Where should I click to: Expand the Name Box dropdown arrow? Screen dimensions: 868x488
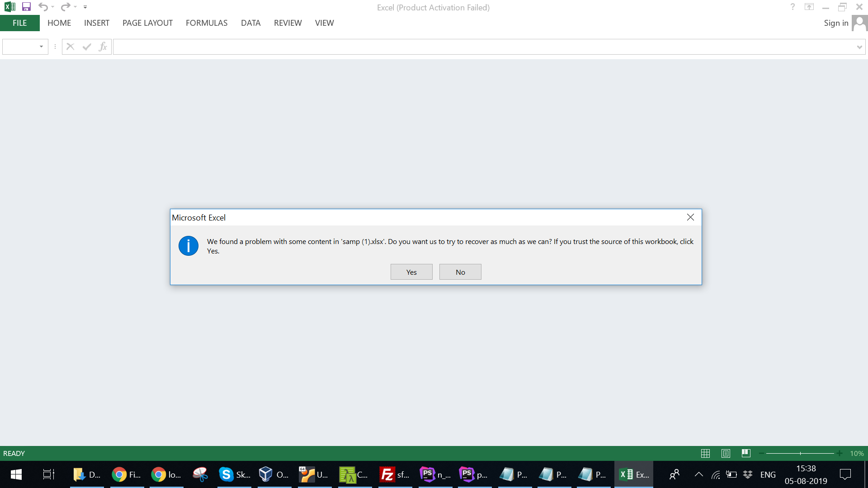(x=41, y=47)
